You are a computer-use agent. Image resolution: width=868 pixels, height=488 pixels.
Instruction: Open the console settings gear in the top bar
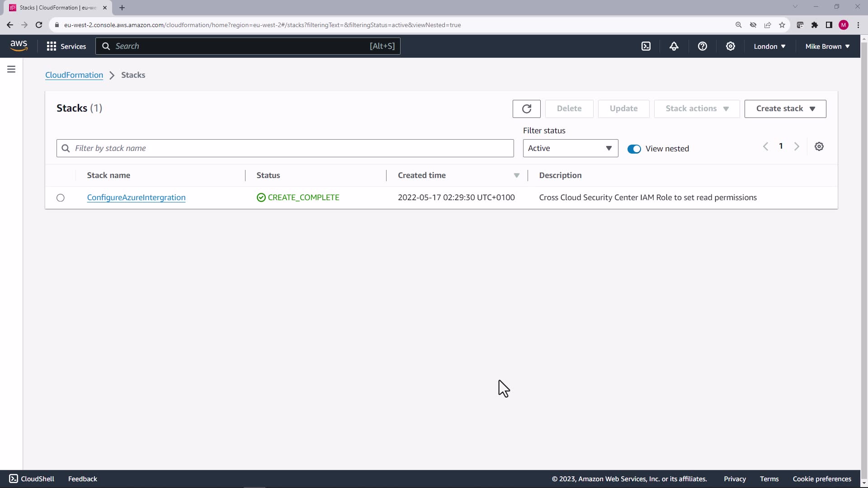pyautogui.click(x=730, y=46)
